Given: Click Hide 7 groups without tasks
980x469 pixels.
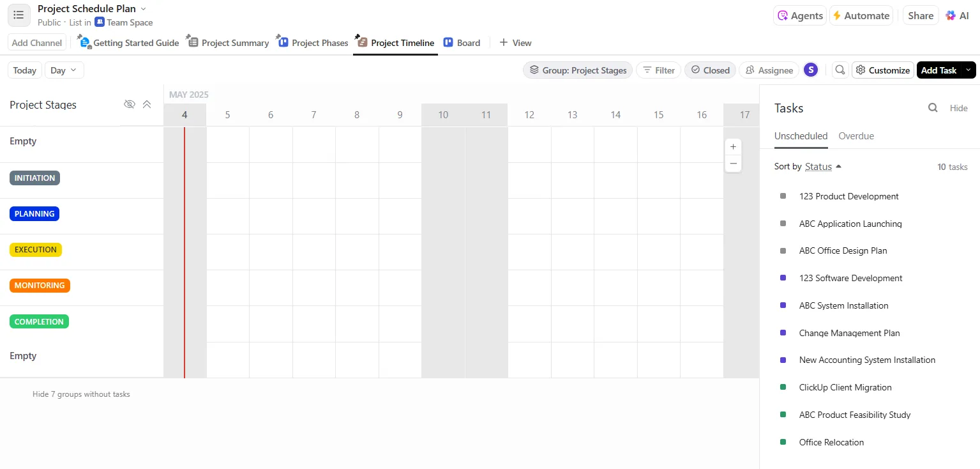Looking at the screenshot, I should click(x=81, y=394).
